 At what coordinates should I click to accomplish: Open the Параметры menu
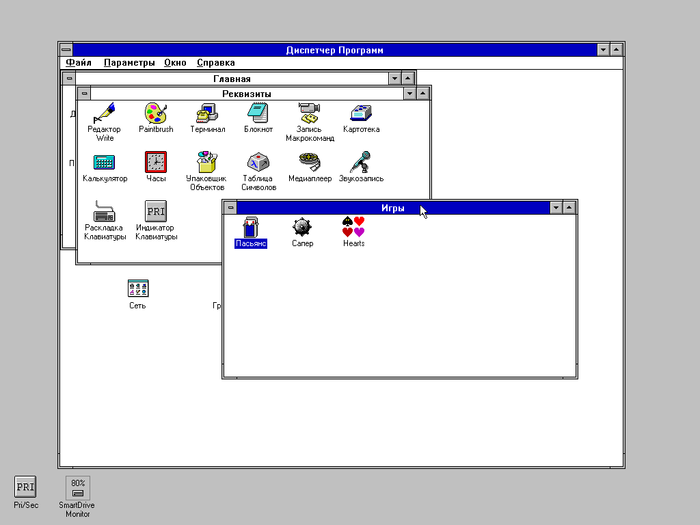click(x=129, y=63)
